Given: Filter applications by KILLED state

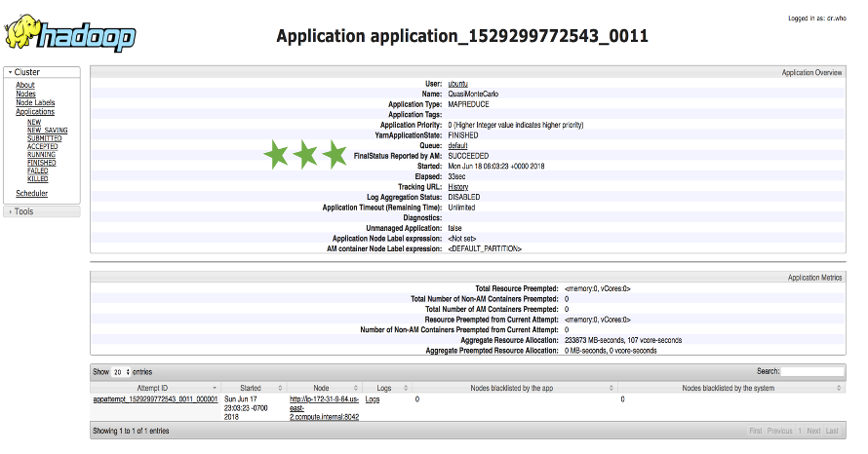Looking at the screenshot, I should click(x=38, y=178).
